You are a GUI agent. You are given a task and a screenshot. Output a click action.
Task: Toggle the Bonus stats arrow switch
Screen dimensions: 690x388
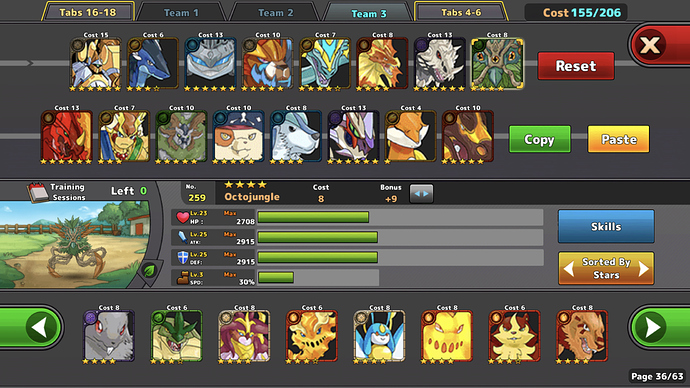pos(421,194)
